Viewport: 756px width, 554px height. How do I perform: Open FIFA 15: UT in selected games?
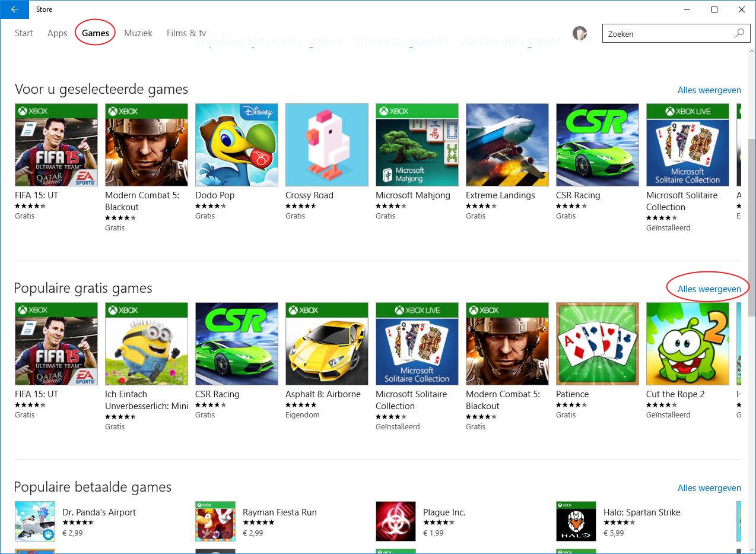point(56,145)
